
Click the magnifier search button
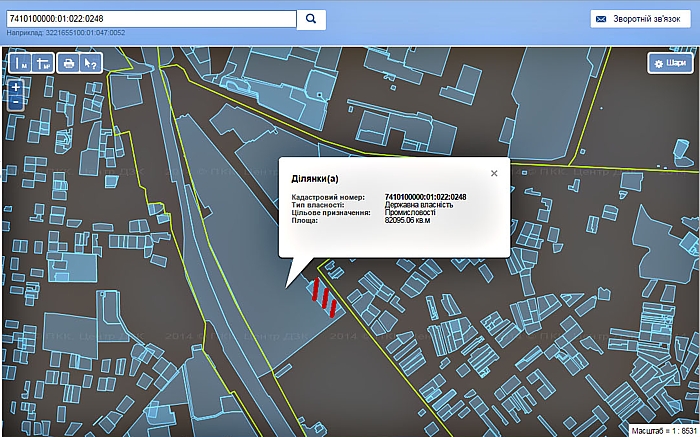coord(312,18)
